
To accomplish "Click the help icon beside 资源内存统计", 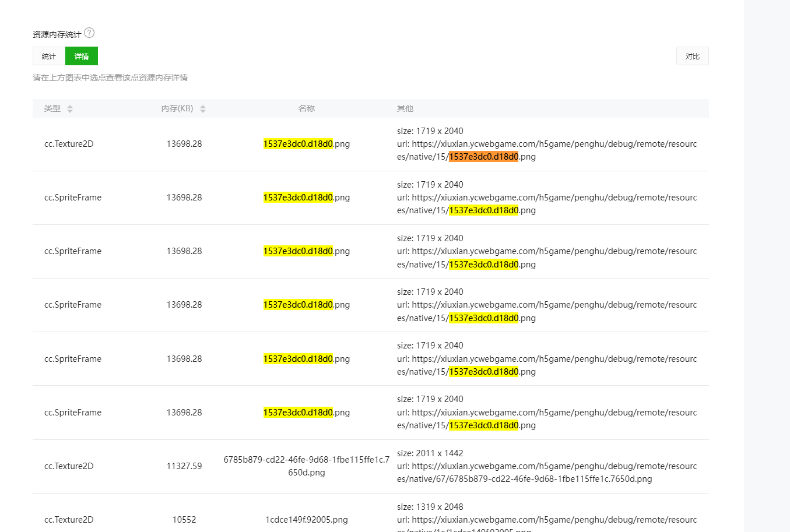I will click(89, 33).
